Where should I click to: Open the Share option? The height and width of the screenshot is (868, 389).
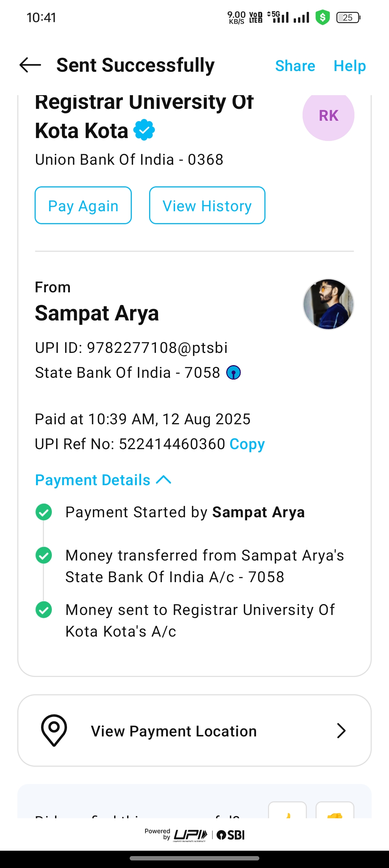click(x=295, y=66)
